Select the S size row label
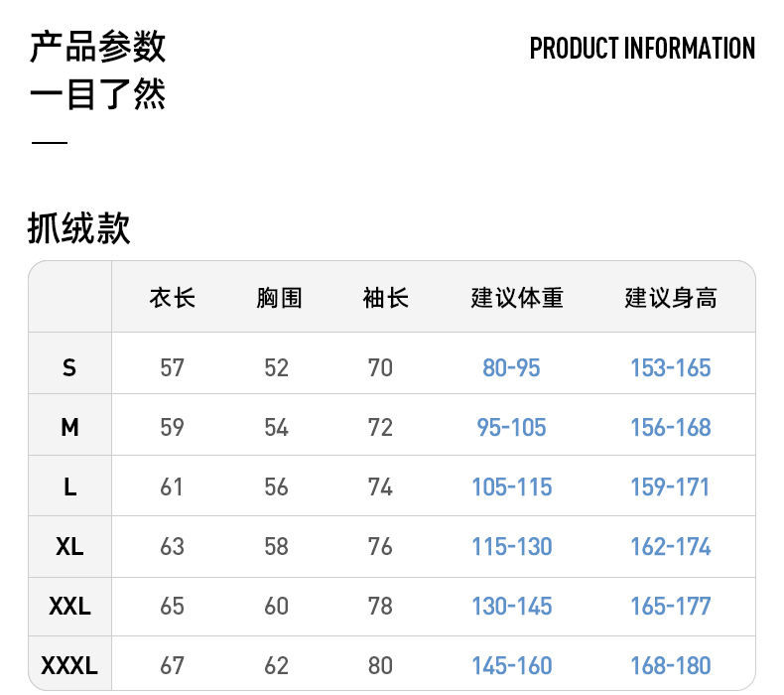The height and width of the screenshot is (695, 784). tap(68, 368)
